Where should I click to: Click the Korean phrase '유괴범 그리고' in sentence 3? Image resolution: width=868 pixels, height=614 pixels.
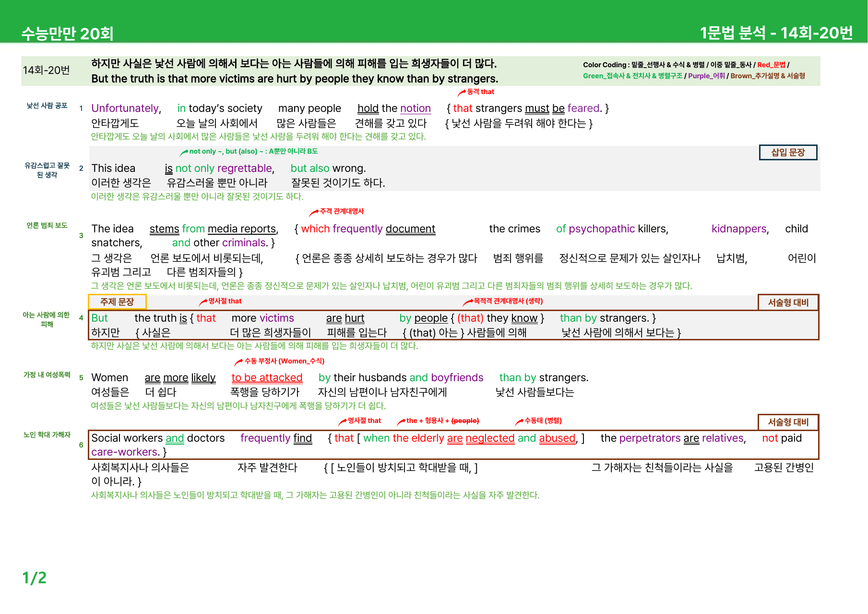(121, 272)
